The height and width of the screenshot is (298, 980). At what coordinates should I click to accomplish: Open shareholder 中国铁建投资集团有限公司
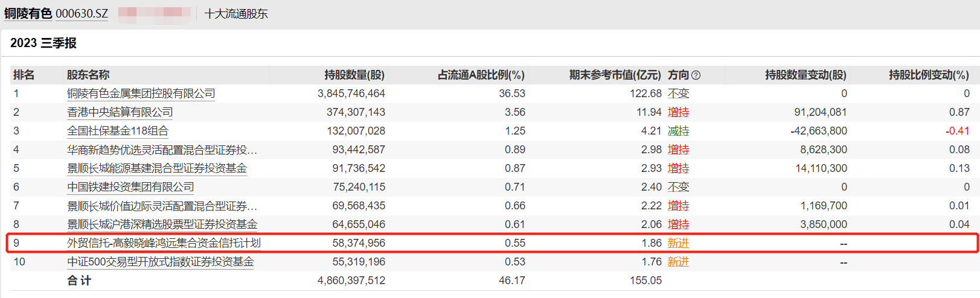(130, 187)
